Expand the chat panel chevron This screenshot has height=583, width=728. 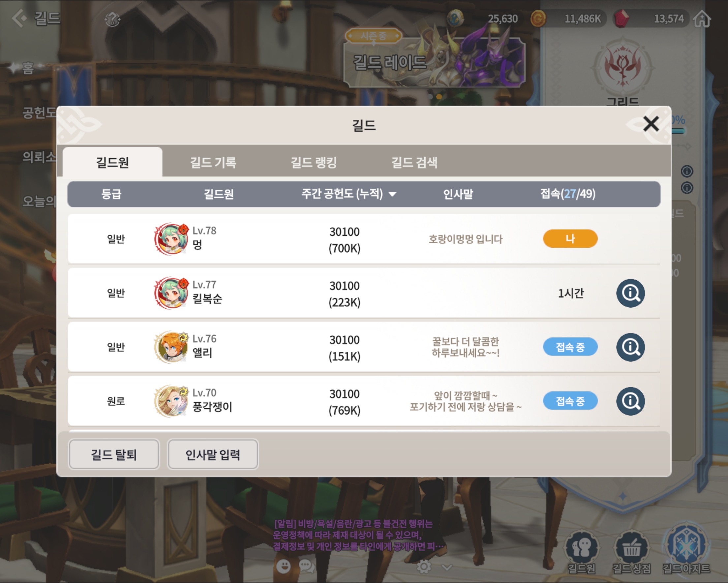(x=447, y=567)
